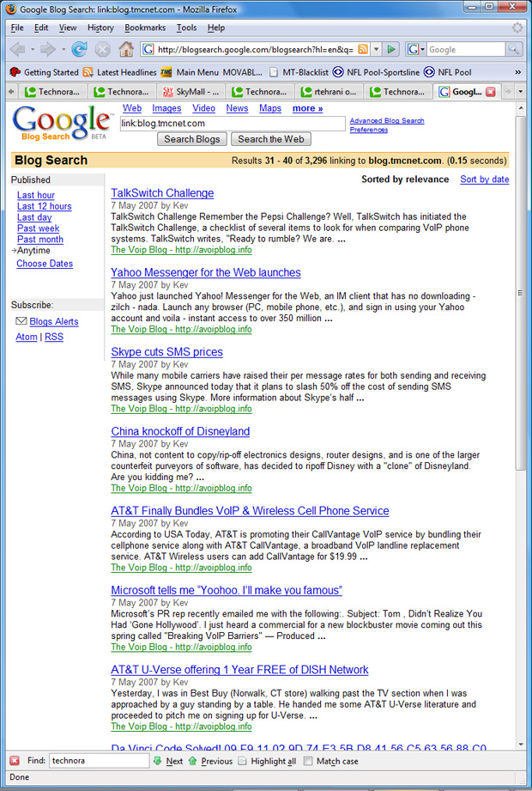The height and width of the screenshot is (791, 532).
Task: Click the RSS feed icon in address bar
Action: 363,50
